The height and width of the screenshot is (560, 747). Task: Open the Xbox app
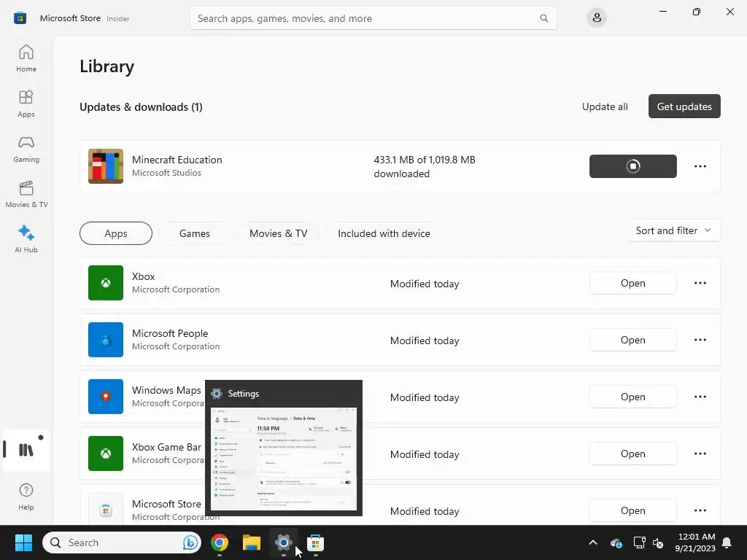[x=632, y=283]
